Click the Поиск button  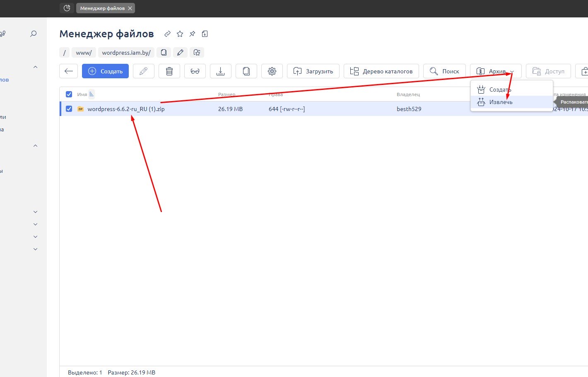pos(444,71)
